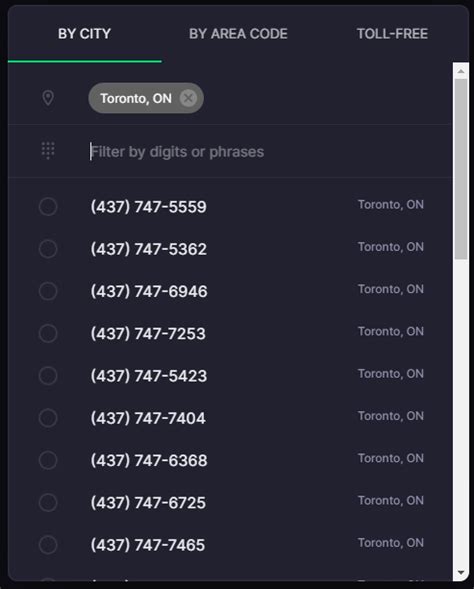This screenshot has width=474, height=589.
Task: Select radio for (437) 747-5559
Action: click(x=48, y=207)
